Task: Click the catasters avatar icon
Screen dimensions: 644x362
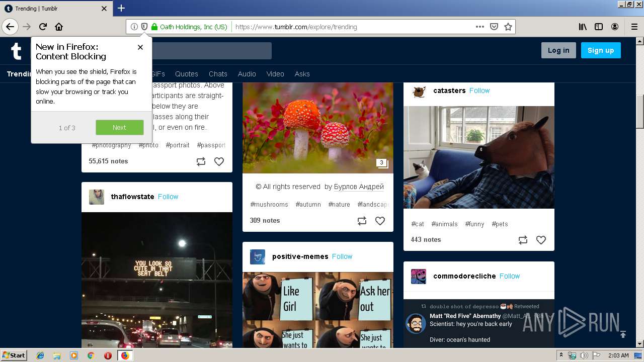Action: click(419, 91)
